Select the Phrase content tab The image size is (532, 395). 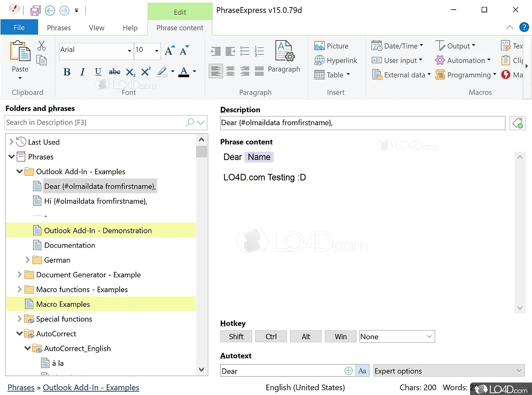pyautogui.click(x=180, y=28)
